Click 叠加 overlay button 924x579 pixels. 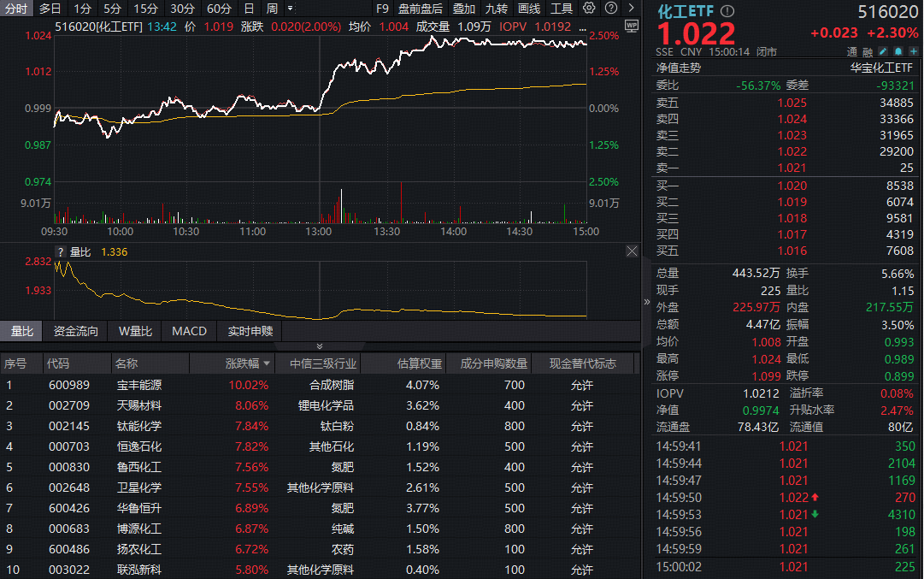464,9
